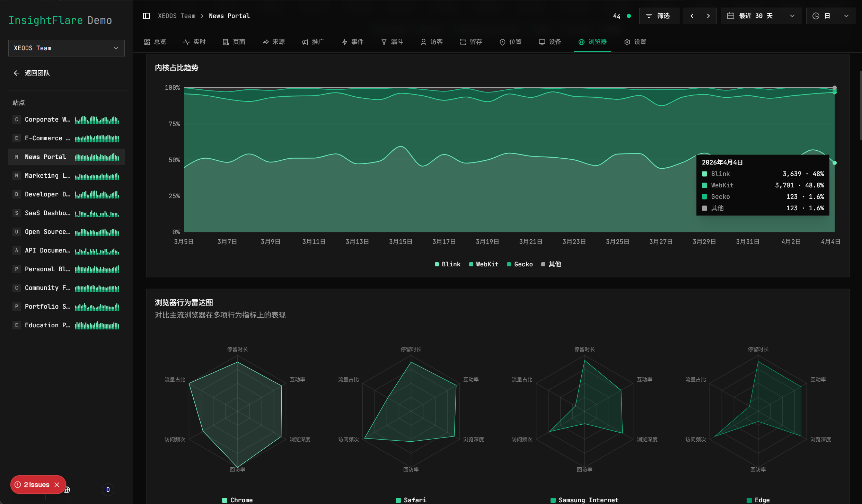Screen dimensions: 862x504
Task: Click the 筛选 filter button
Action: pos(659,16)
